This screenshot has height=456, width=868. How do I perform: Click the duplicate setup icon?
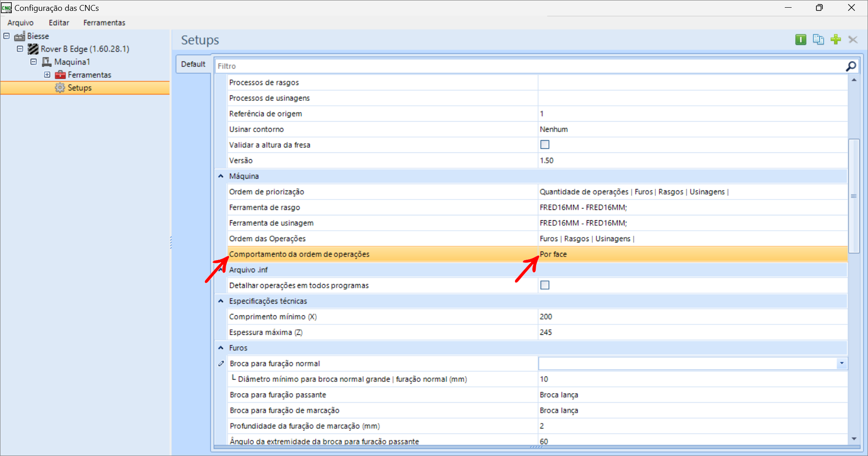[818, 40]
